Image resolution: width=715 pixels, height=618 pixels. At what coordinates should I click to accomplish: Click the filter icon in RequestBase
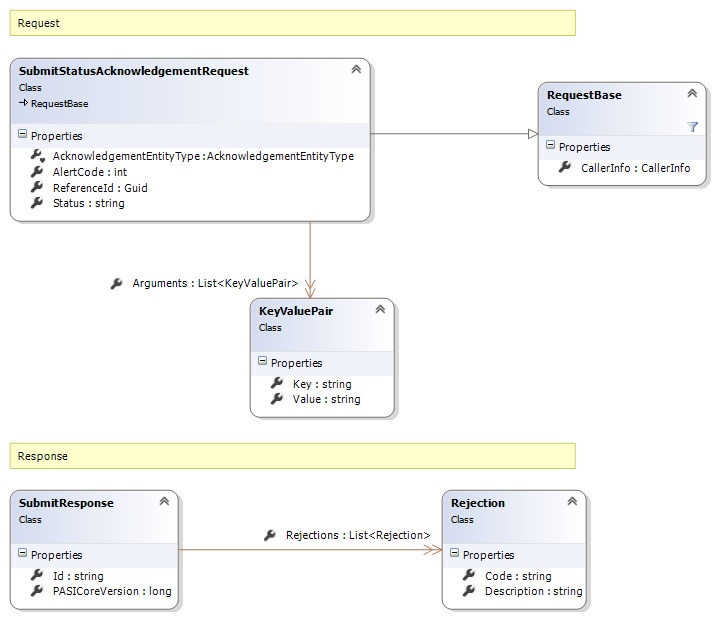692,127
